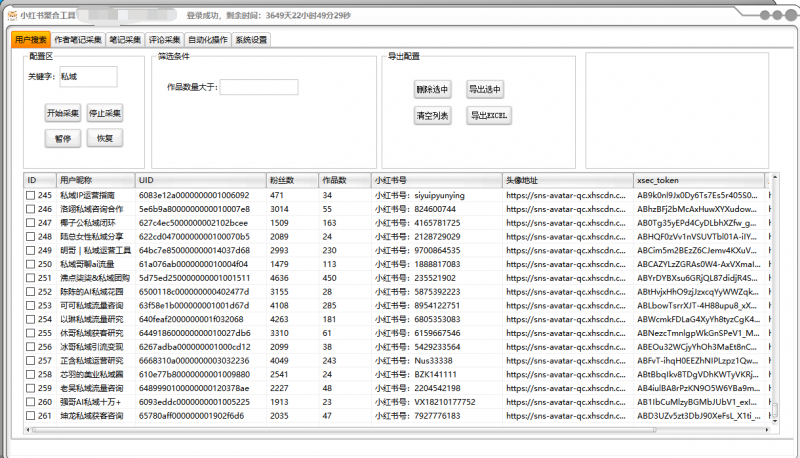Toggle checkbox of row 254
The image size is (800, 458).
(31, 319)
